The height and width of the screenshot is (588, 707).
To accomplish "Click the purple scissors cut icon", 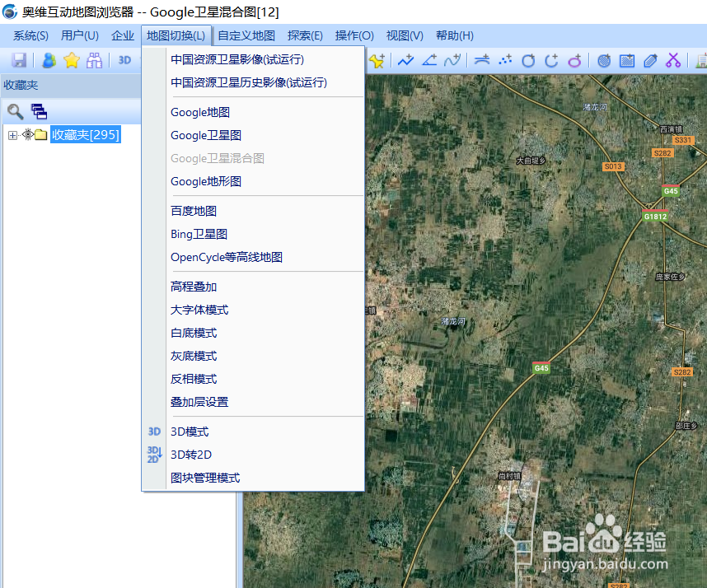I will coord(673,60).
